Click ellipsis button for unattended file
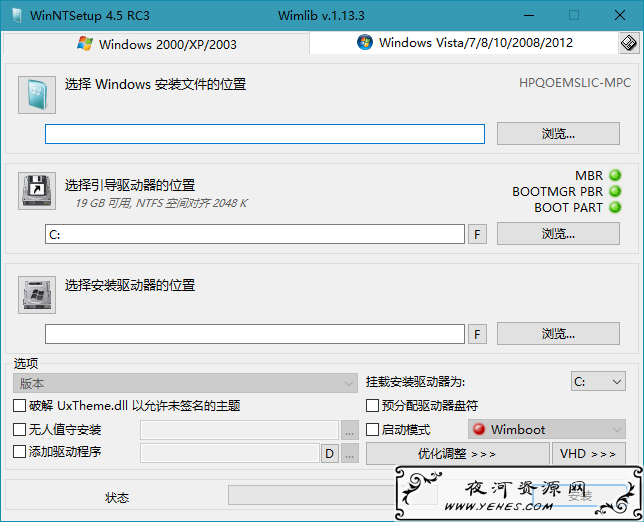 tap(350, 430)
